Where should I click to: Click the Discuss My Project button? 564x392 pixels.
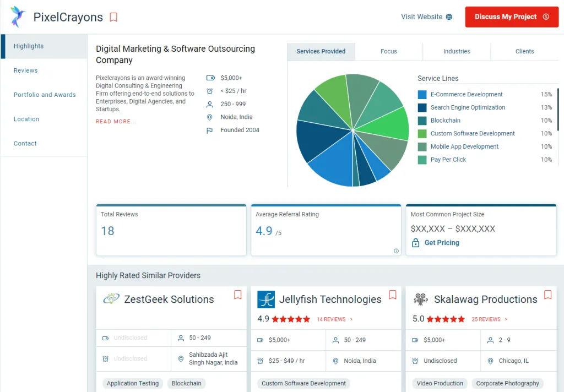(x=512, y=17)
